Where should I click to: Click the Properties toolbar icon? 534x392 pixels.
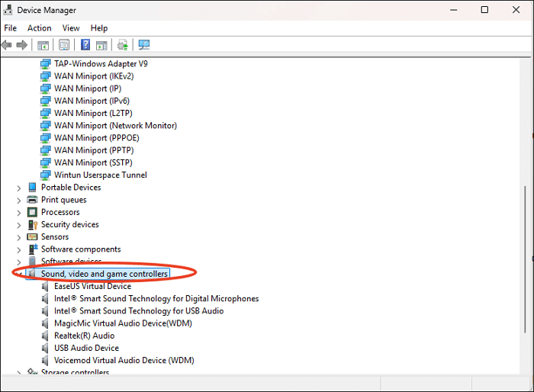pyautogui.click(x=64, y=45)
